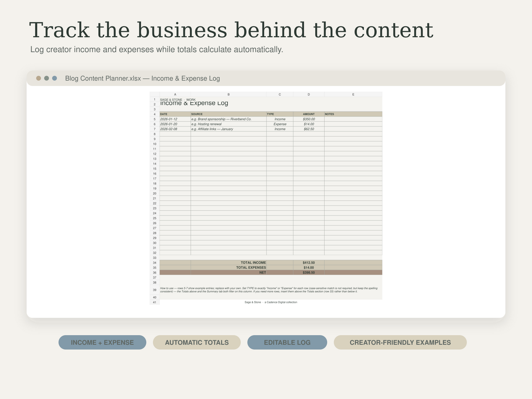Click the SOURCE header cell
The width and height of the screenshot is (532, 399).
click(x=229, y=114)
